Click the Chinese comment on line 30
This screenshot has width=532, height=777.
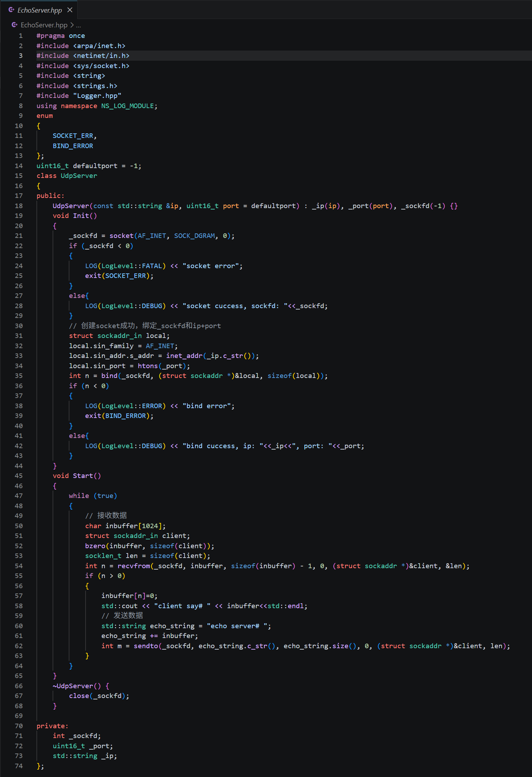(x=145, y=326)
